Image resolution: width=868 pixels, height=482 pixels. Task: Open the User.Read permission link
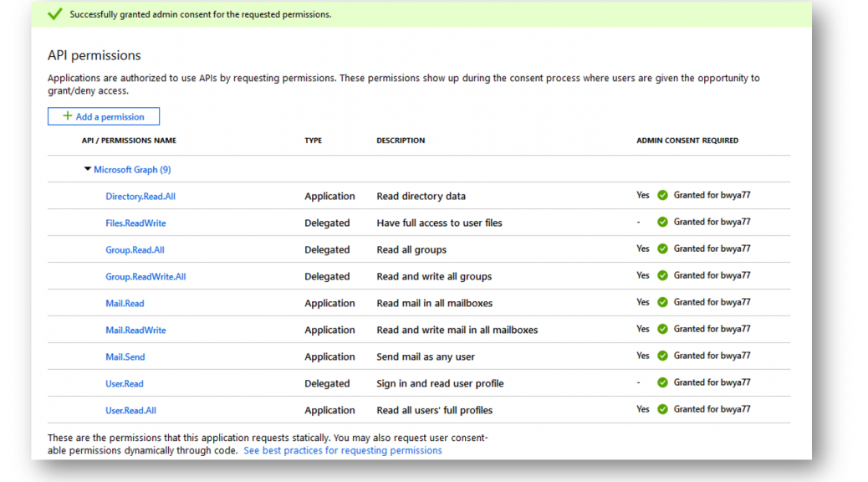pyautogui.click(x=125, y=383)
